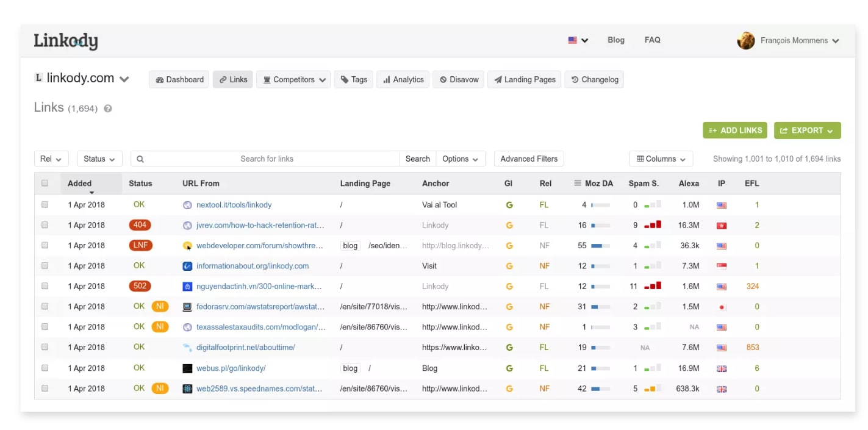Image resolution: width=868 pixels, height=430 pixels.
Task: Click the LNF status badge on webdeveloper.com row
Action: click(140, 245)
